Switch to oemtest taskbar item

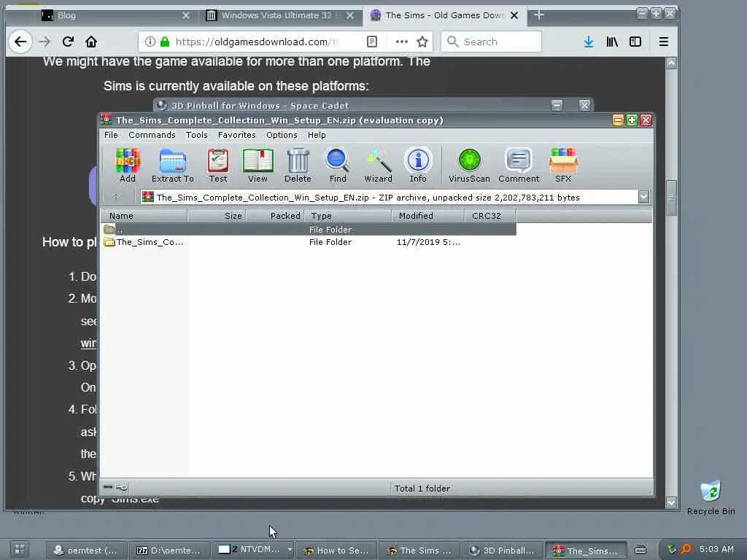coord(87,550)
